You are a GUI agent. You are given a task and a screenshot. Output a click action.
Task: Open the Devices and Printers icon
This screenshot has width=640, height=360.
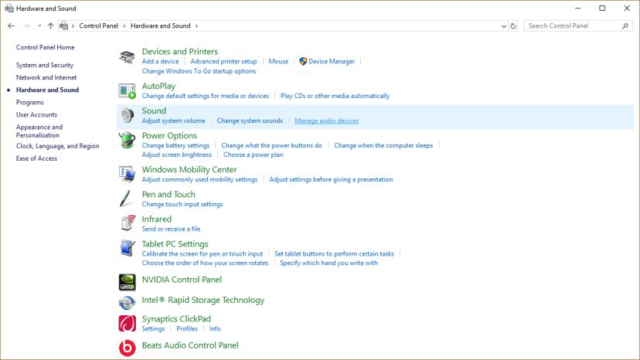tap(127, 57)
